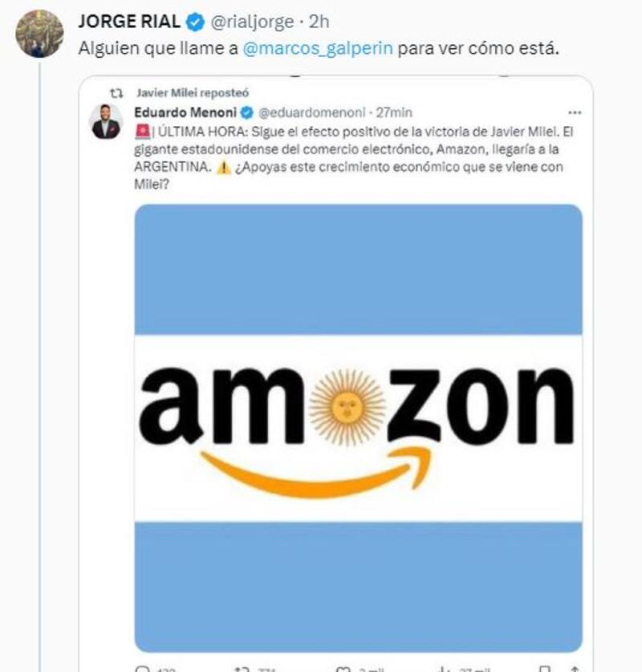Enlarge the Amazon Argentina flag image

pos(359,428)
